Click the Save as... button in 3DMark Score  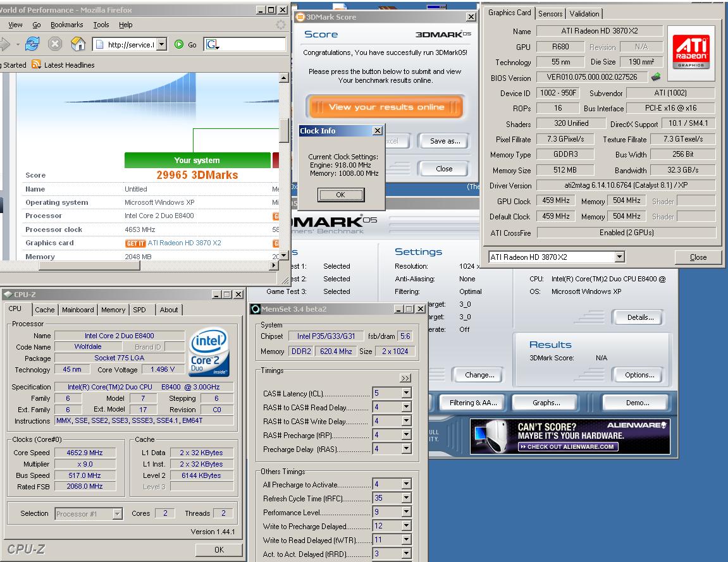445,141
